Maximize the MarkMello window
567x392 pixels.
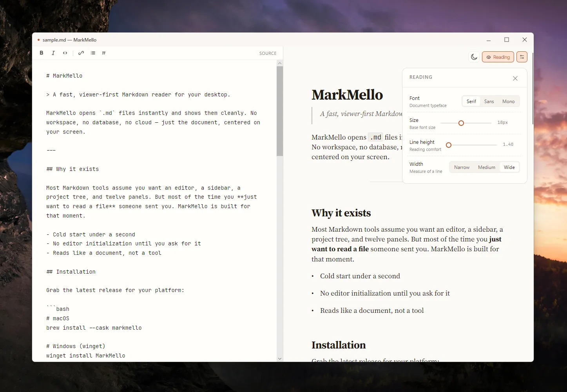pos(507,40)
